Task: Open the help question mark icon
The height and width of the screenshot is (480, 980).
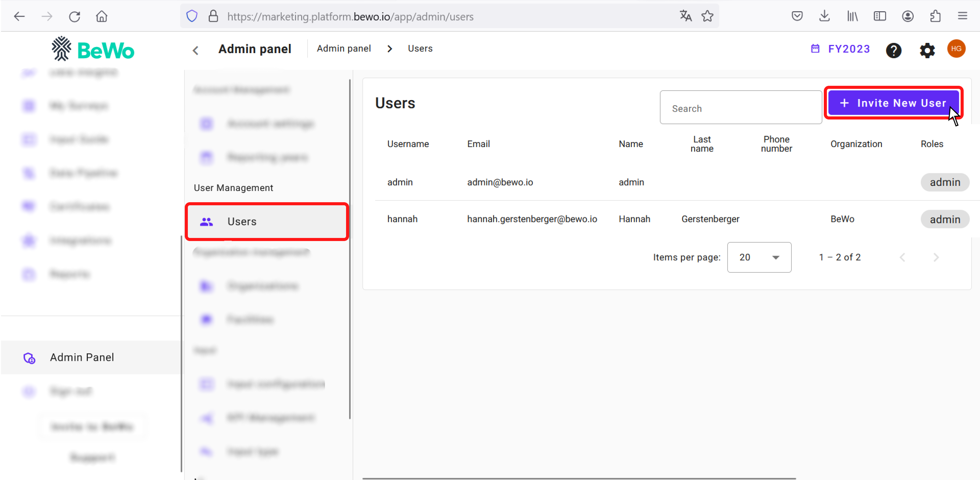Action: [894, 49]
